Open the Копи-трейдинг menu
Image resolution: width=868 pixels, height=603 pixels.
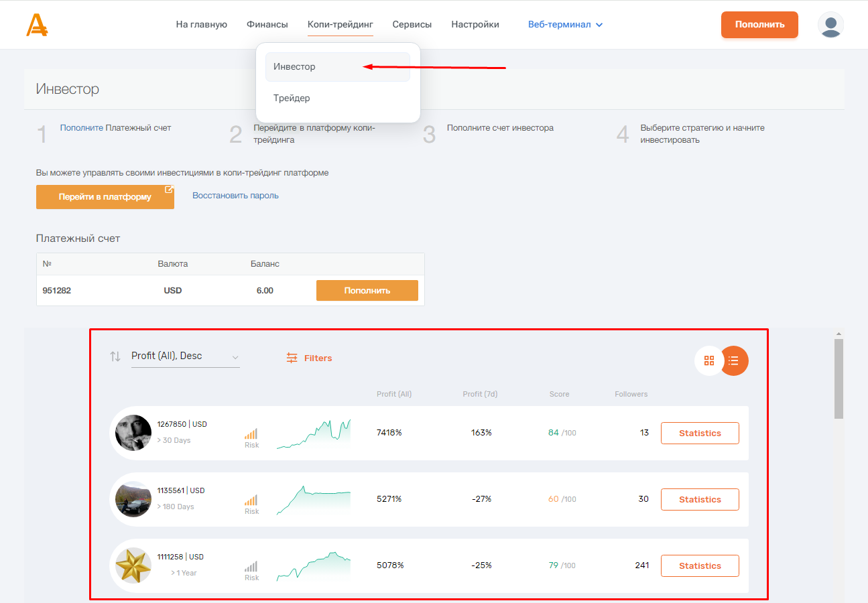tap(340, 25)
